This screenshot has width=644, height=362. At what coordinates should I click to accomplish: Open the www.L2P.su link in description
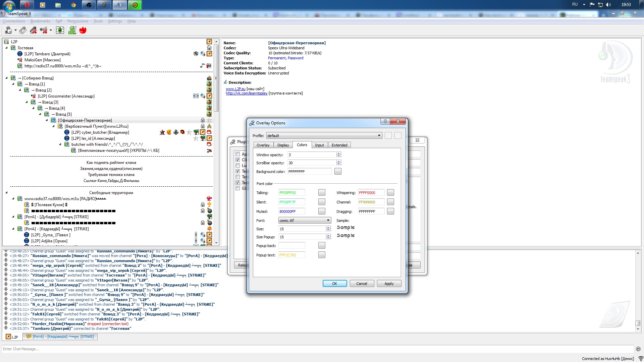coord(235,89)
